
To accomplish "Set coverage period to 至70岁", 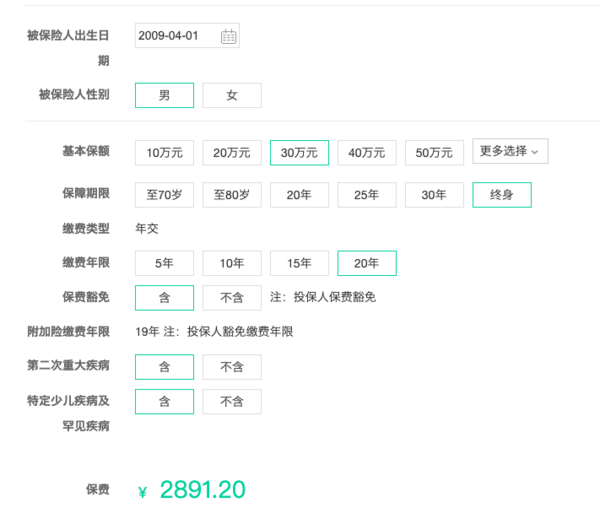I will (165, 195).
